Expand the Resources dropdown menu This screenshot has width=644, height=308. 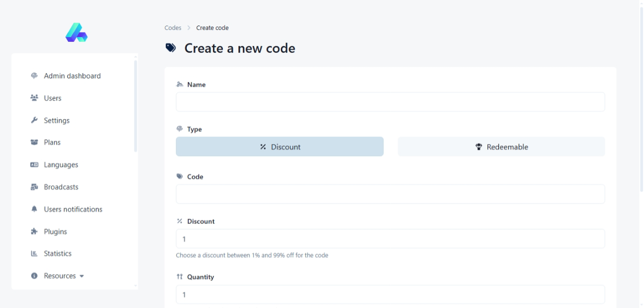pyautogui.click(x=64, y=276)
